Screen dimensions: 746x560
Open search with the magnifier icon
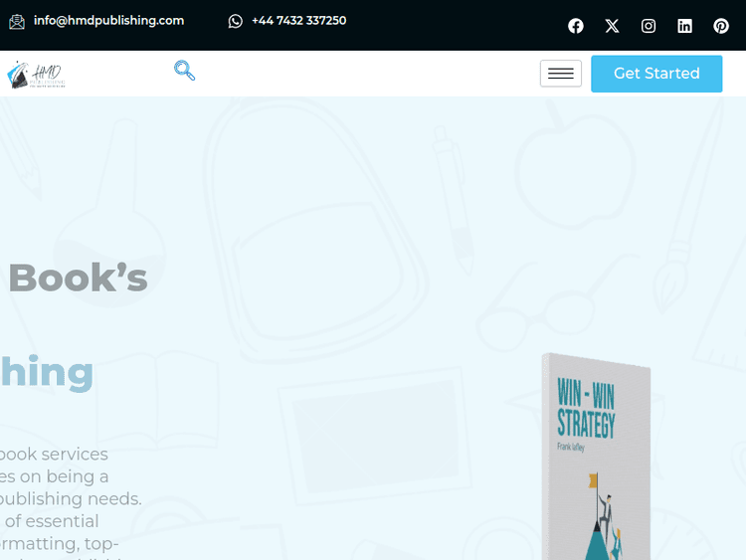[x=185, y=71]
